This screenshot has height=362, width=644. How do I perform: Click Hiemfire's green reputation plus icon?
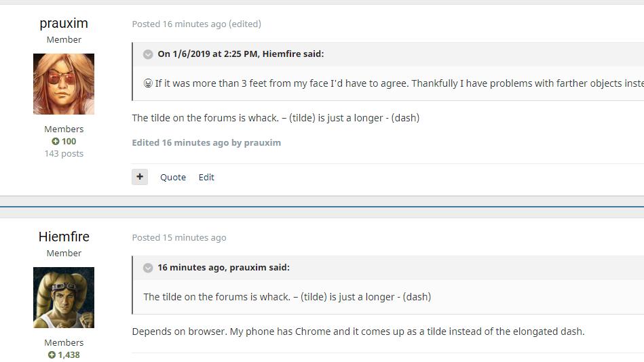coord(52,355)
